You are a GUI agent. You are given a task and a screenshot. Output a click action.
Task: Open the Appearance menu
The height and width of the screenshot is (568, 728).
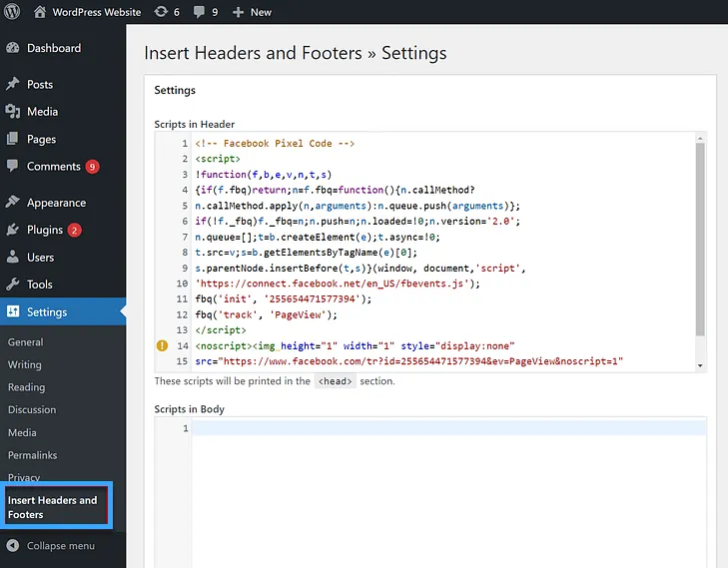click(x=56, y=203)
